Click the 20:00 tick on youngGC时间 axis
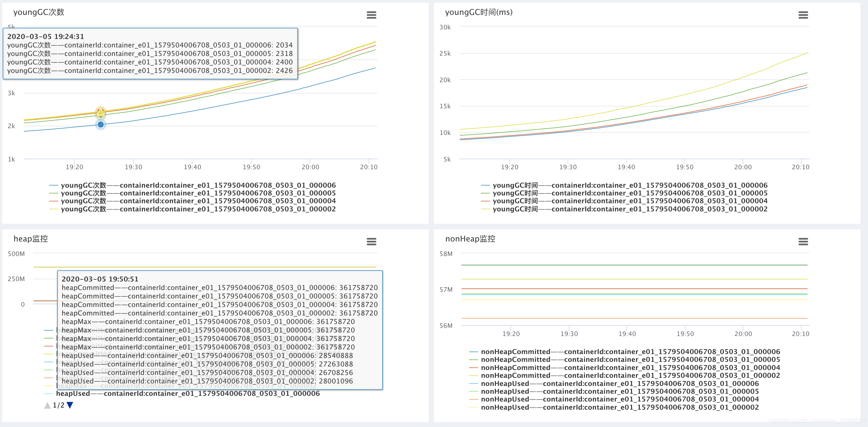868x427 pixels. point(743,167)
